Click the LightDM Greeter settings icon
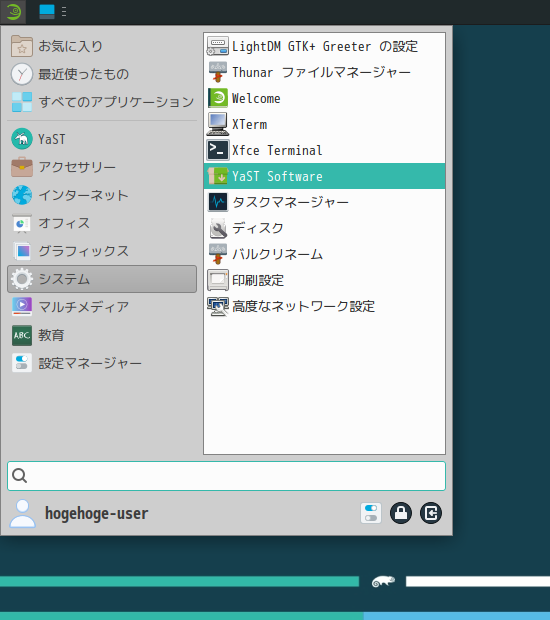Image resolution: width=550 pixels, height=620 pixels. tap(218, 46)
